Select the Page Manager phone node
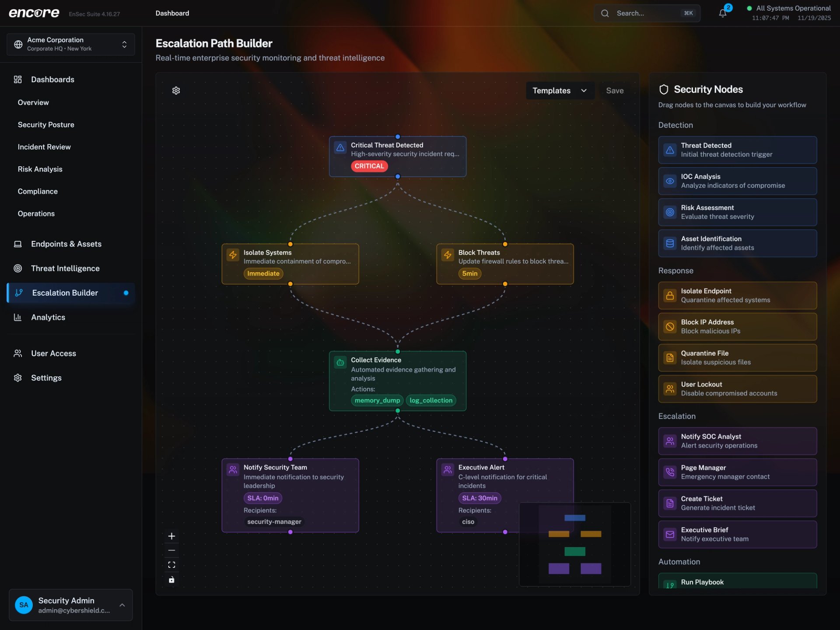The height and width of the screenshot is (630, 840). (x=737, y=472)
